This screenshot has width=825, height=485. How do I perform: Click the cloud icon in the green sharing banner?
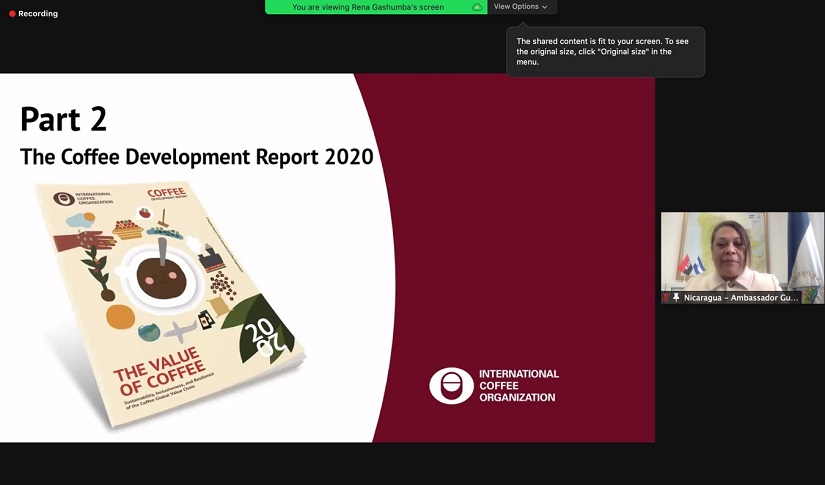(477, 7)
